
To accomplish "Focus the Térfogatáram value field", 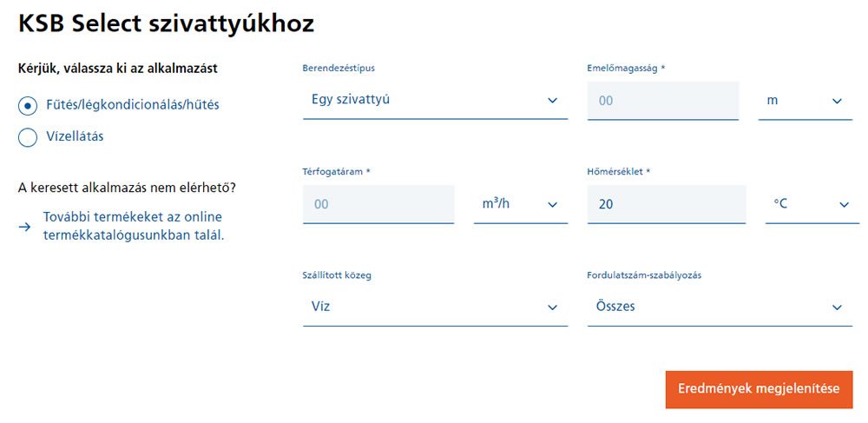I will [x=378, y=204].
